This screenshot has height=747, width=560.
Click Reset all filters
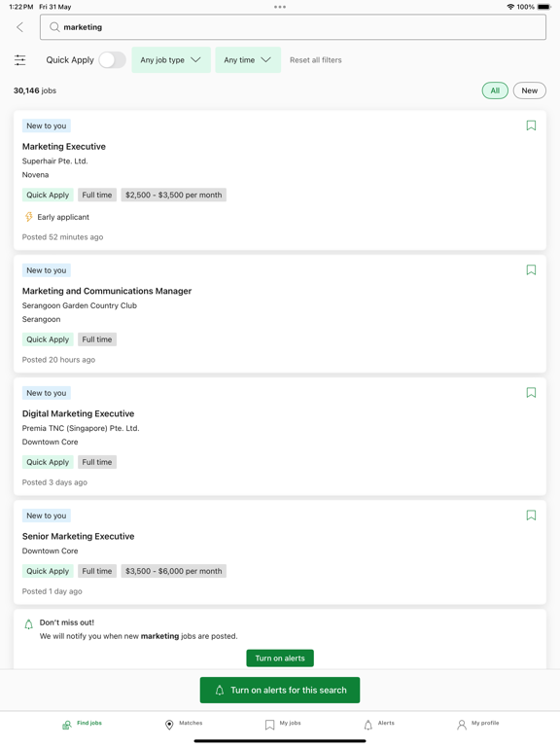316,60
